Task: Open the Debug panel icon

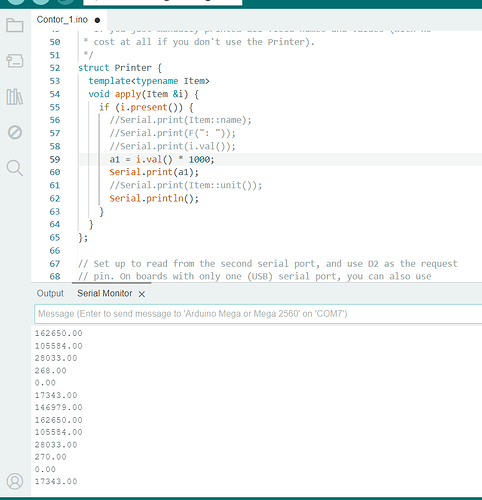Action: 15,132
